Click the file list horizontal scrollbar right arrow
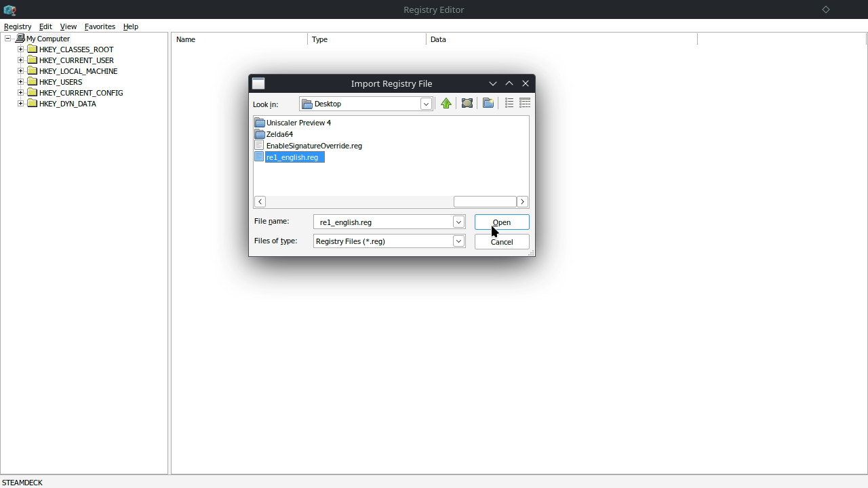Image resolution: width=868 pixels, height=488 pixels. tap(522, 202)
